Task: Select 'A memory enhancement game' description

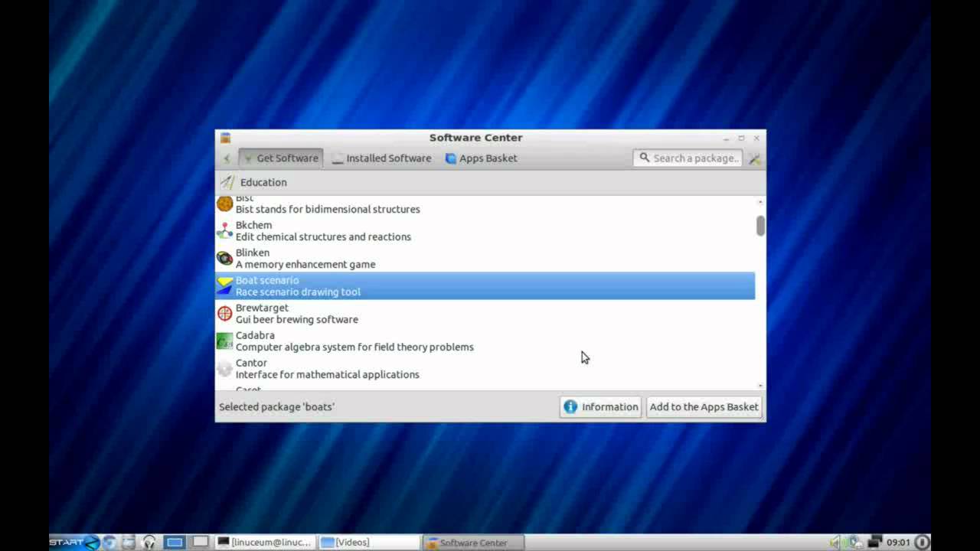Action: pos(305,264)
